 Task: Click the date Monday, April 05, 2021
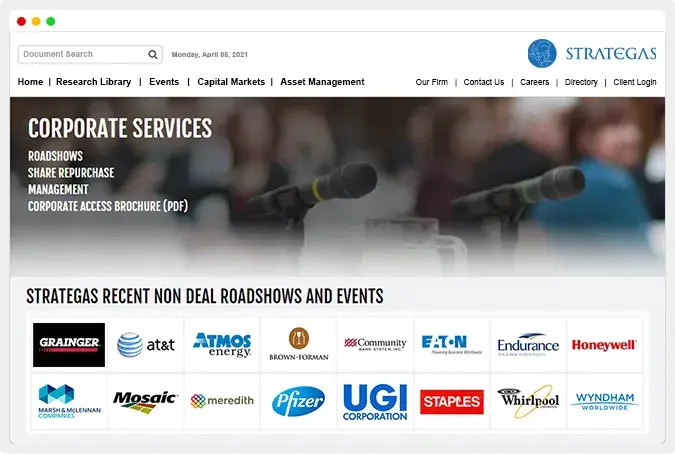tap(210, 55)
